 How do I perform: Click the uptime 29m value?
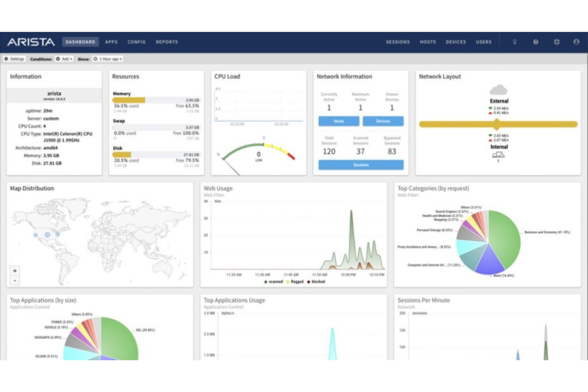48,111
